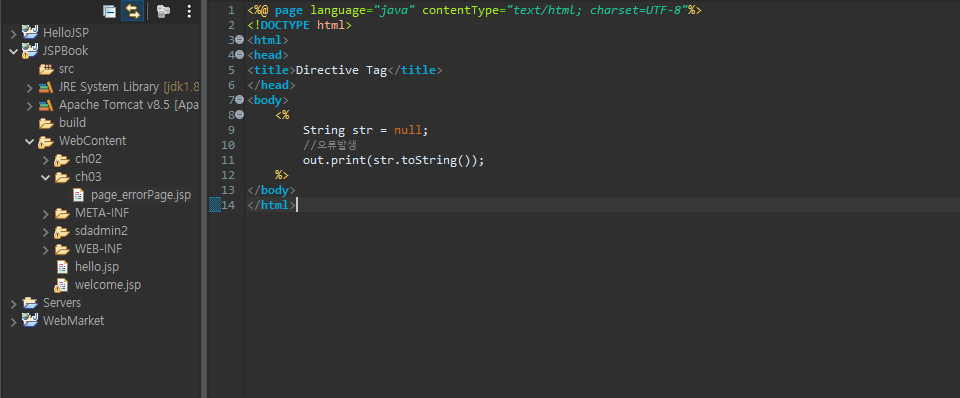This screenshot has height=398, width=960.
Task: Click the filter resources icon in explorer toolbar
Action: (x=162, y=11)
